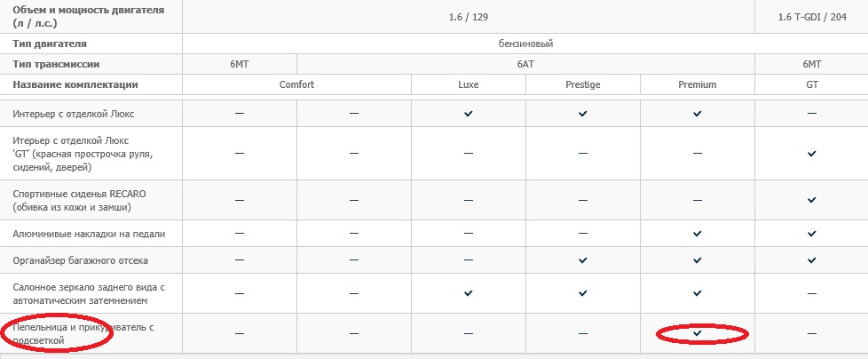Click the 6AT transmission header cell
This screenshot has height=359, width=868.
pyautogui.click(x=525, y=64)
